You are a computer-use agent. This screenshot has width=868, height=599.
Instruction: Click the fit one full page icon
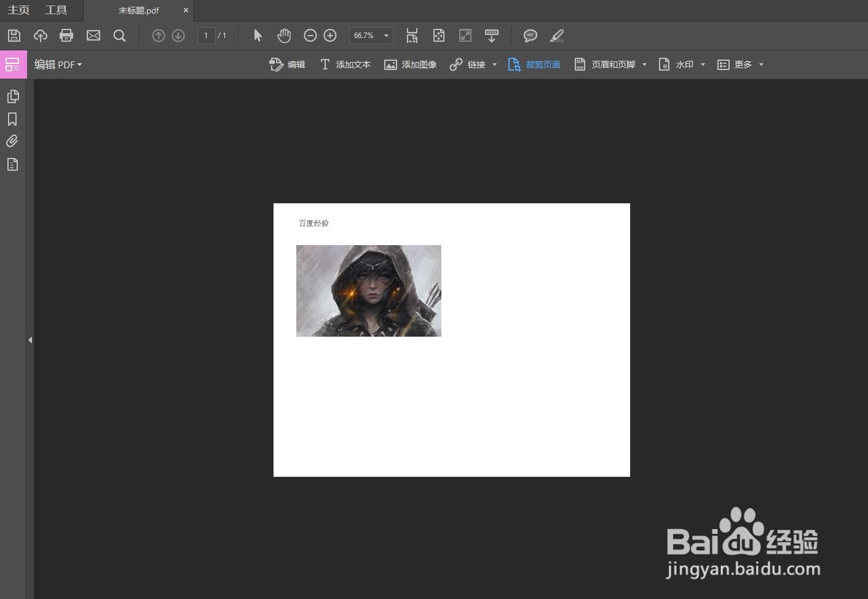(438, 36)
